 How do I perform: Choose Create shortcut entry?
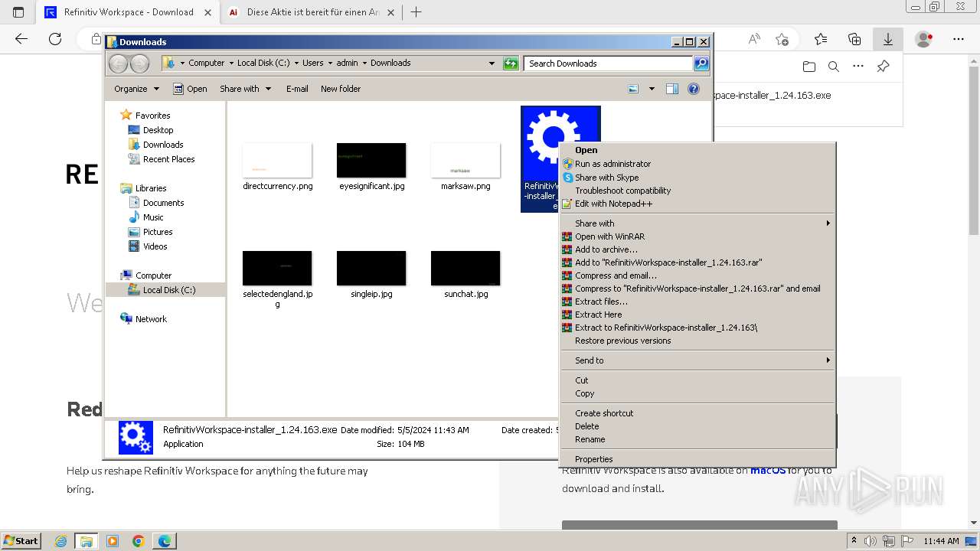click(697, 413)
